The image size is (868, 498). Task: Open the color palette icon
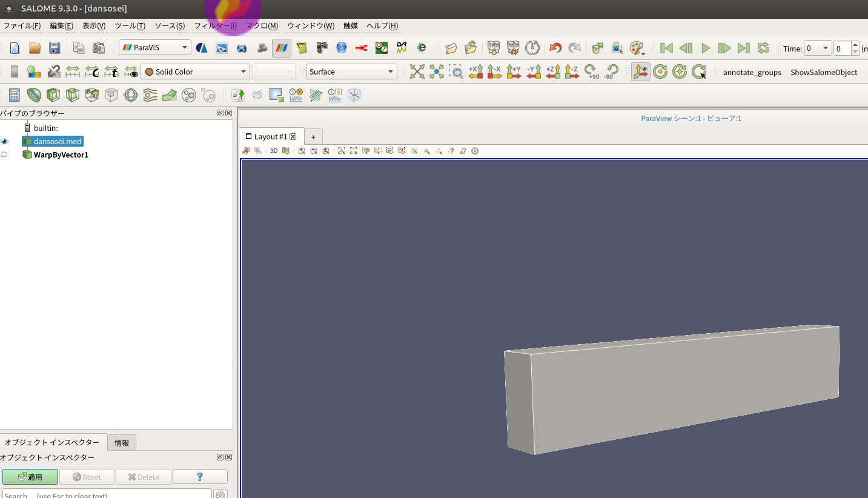(636, 48)
